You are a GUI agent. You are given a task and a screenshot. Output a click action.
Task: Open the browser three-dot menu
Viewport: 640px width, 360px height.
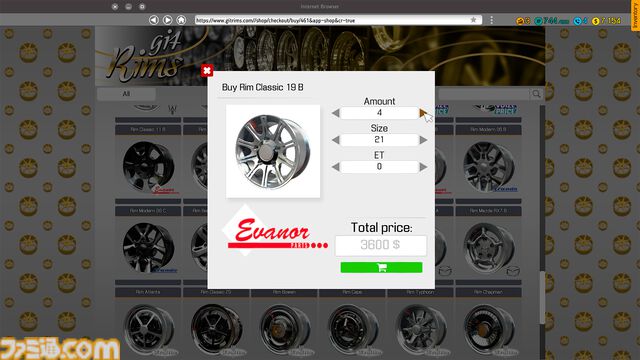tap(491, 20)
